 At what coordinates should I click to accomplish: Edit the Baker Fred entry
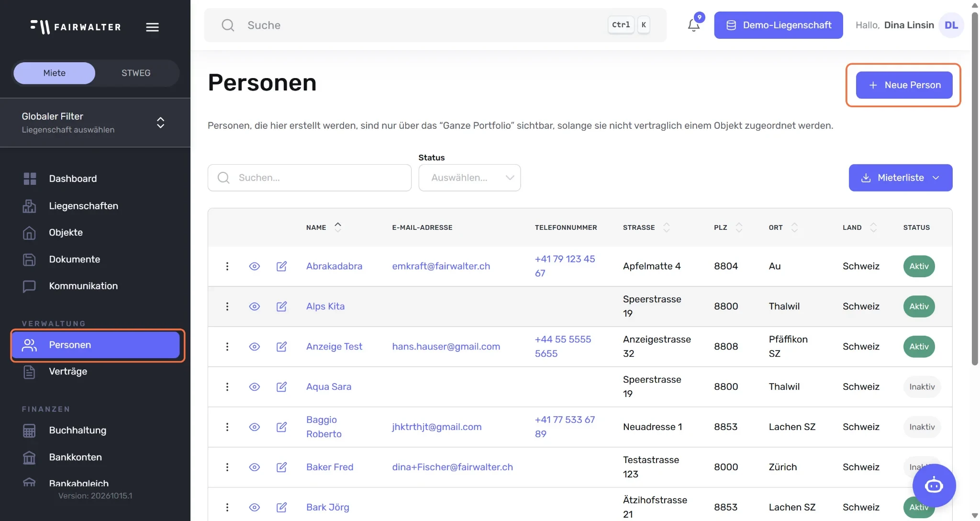click(x=281, y=467)
